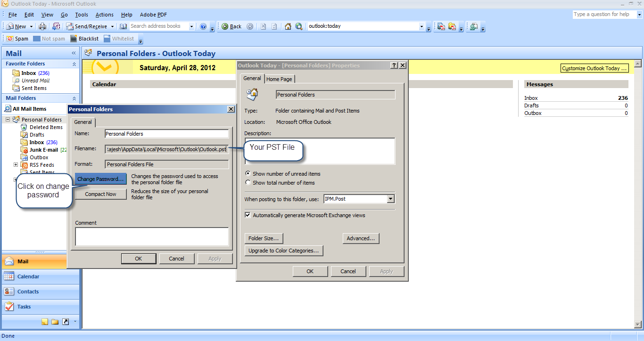
Task: Click Sent Items favorite folder icon
Action: pos(17,88)
